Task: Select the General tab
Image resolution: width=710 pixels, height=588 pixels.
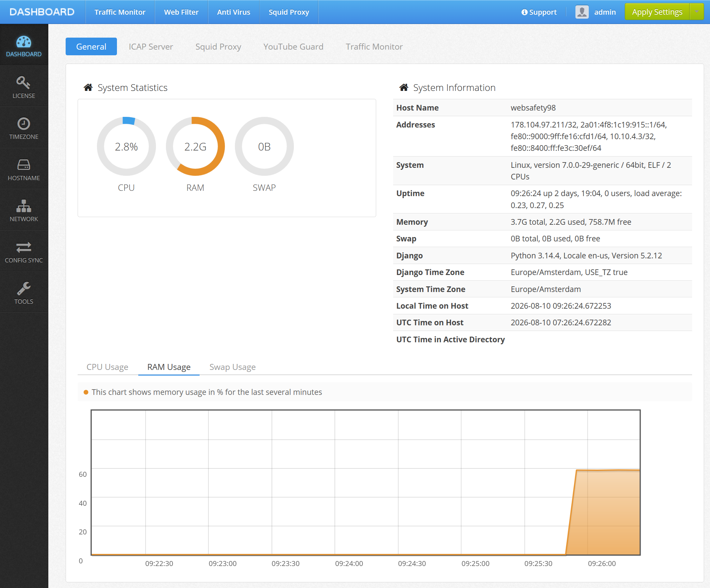Action: click(91, 46)
